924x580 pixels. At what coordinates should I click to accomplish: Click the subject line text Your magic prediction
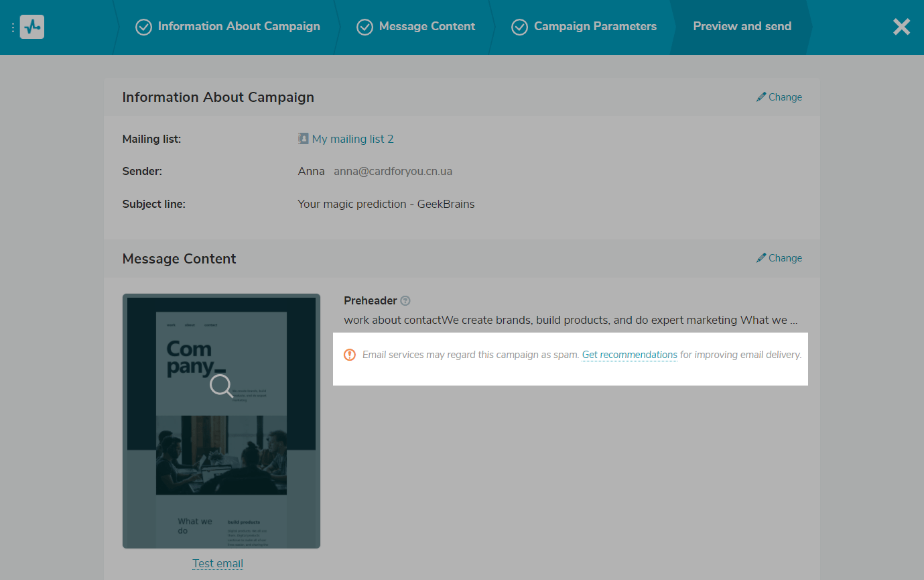click(386, 204)
